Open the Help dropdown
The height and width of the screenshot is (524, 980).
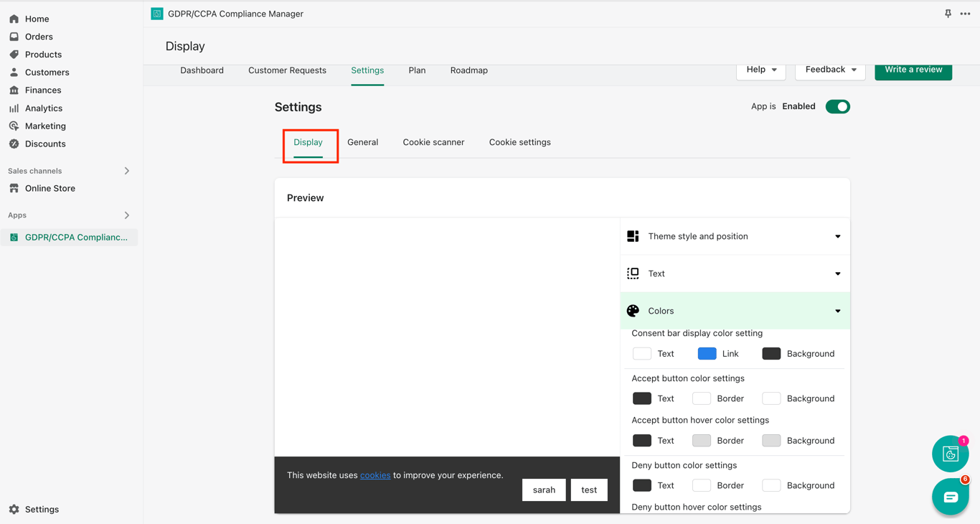760,70
